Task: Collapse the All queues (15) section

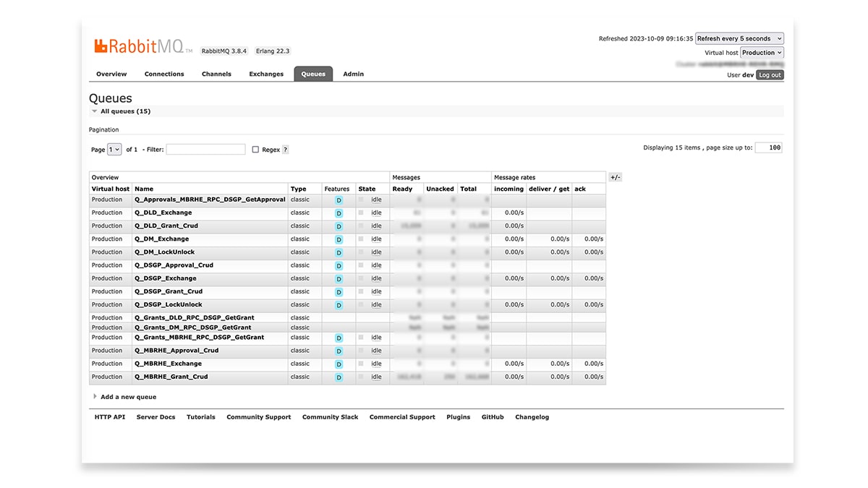Action: 124,111
